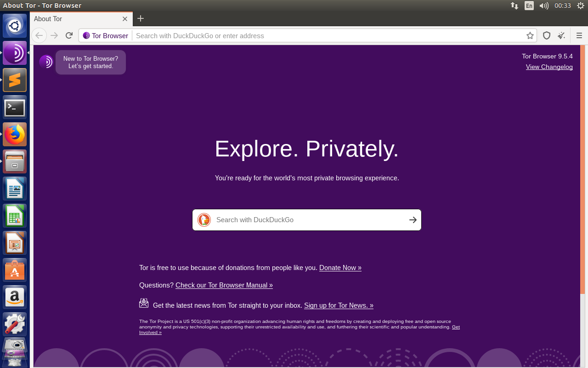Click the Donate Now link
The height and width of the screenshot is (368, 588).
340,267
